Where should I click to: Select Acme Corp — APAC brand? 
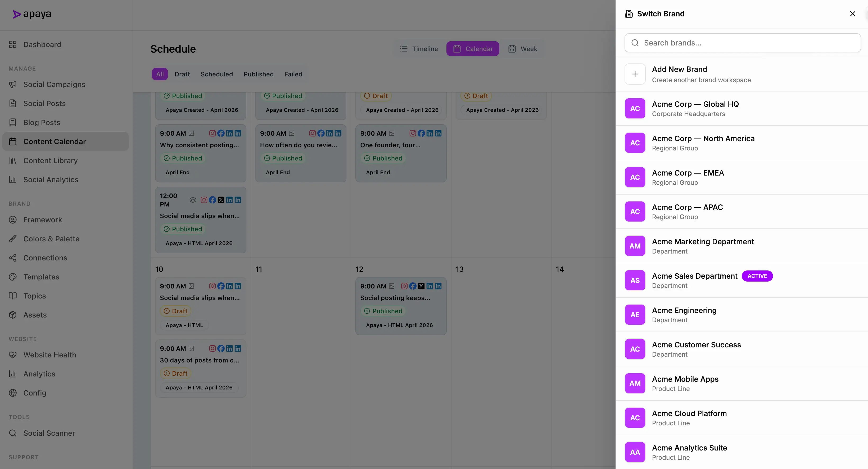coord(742,211)
